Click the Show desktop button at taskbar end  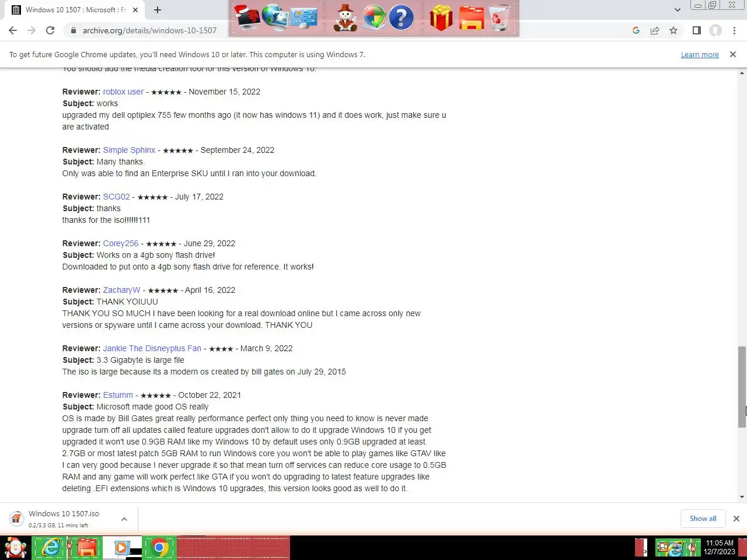click(x=742, y=548)
